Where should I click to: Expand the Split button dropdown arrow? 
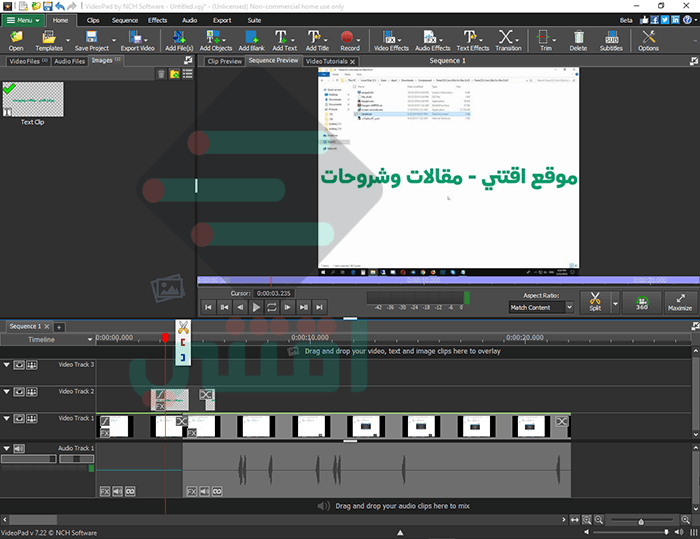click(615, 303)
